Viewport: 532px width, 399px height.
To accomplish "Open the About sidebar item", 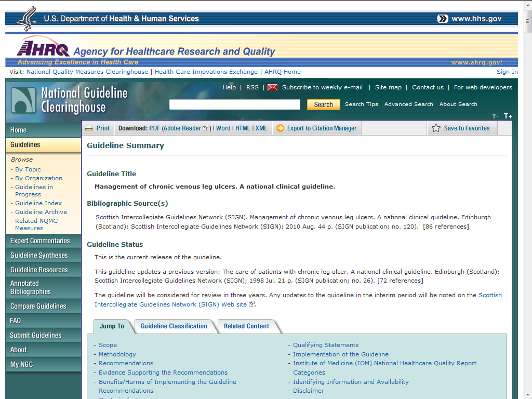I will pyautogui.click(x=44, y=350).
